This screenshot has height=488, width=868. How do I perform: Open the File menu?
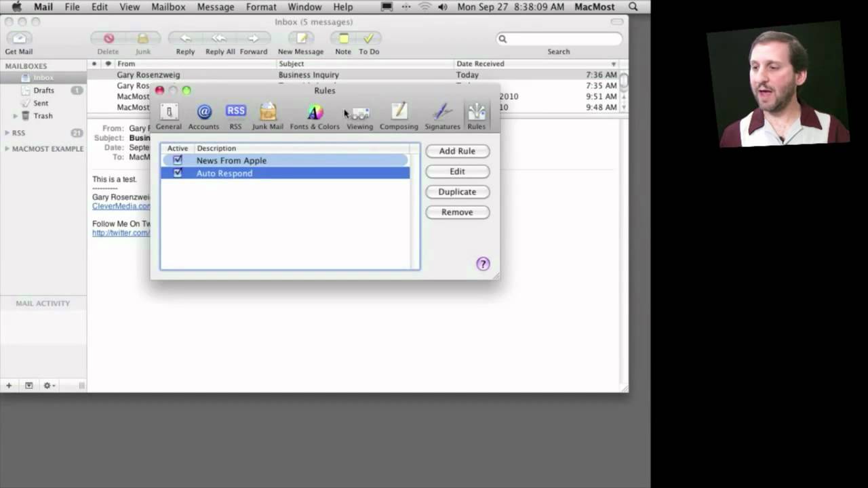pos(72,7)
